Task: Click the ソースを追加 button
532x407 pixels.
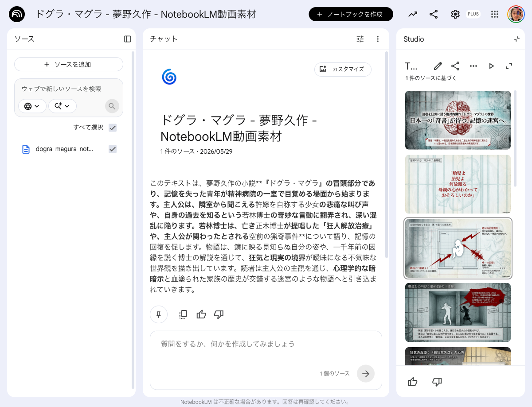Action: click(69, 64)
